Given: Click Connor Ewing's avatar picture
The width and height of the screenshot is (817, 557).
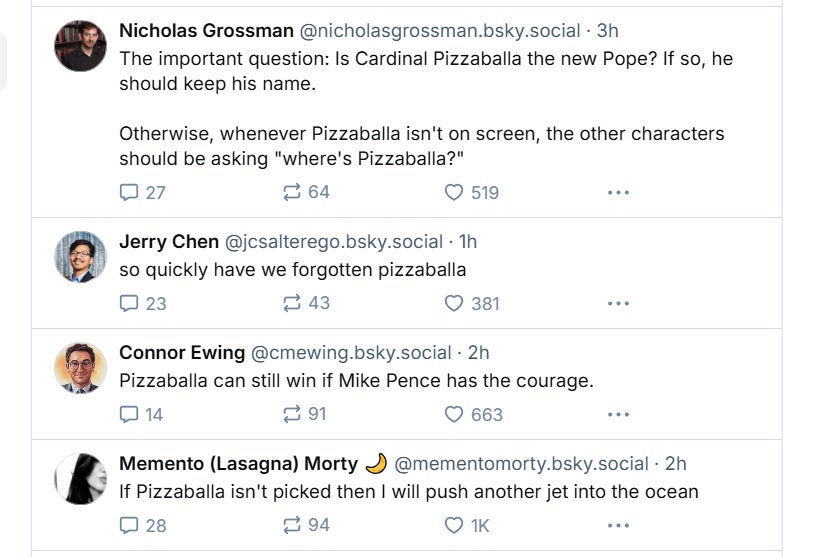Looking at the screenshot, I should click(80, 368).
